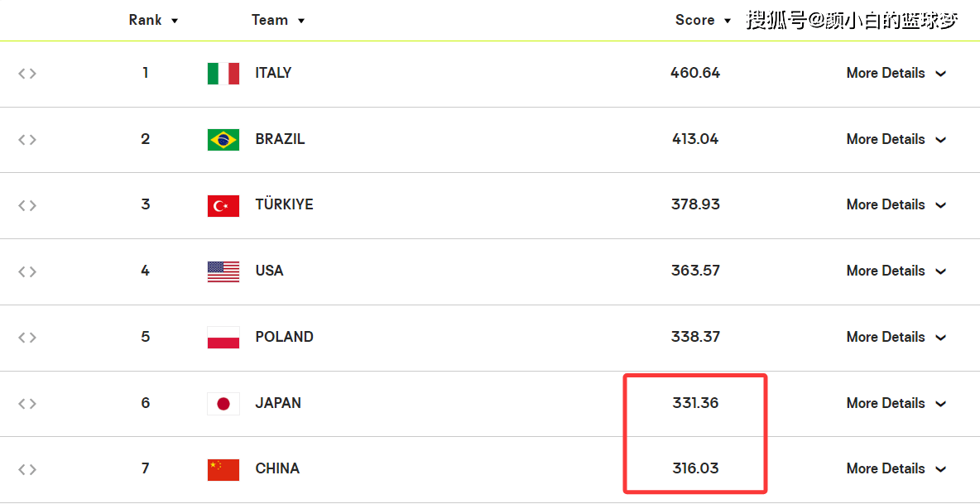Sort the table by Score column
Viewport: 980px width, 504px height.
703,20
